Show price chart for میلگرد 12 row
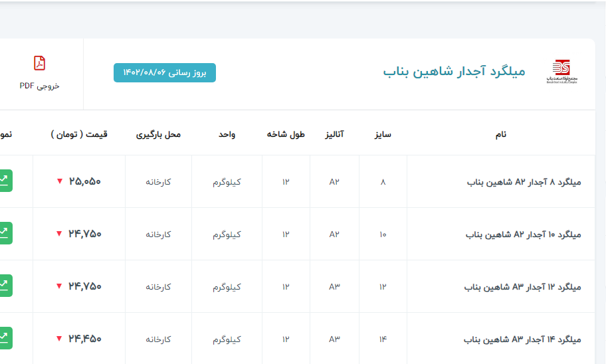This screenshot has height=364, width=606. (5, 286)
